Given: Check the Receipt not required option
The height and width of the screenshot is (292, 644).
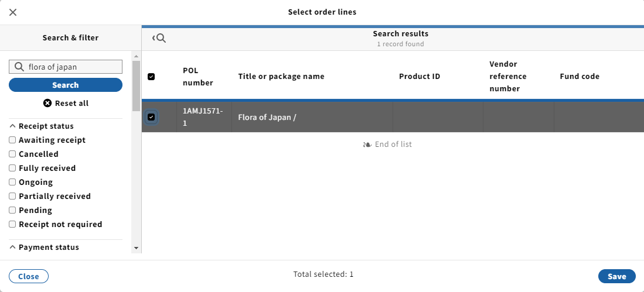Looking at the screenshot, I should [12, 224].
